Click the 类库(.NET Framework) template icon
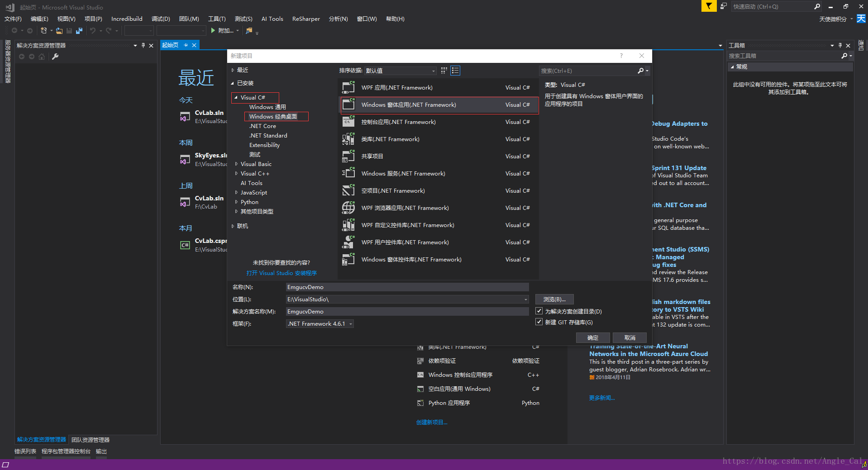The image size is (868, 470). pyautogui.click(x=348, y=139)
